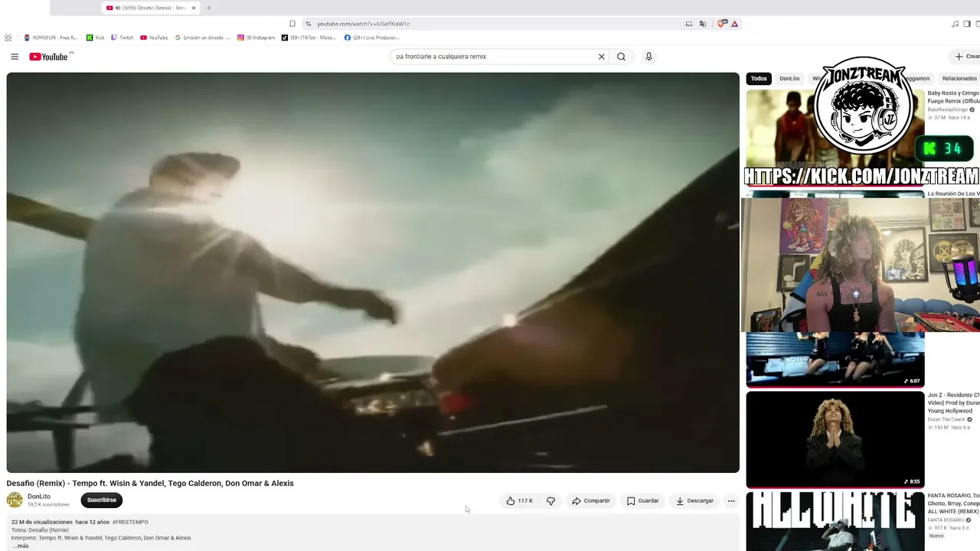Click the 22 M de visualizaciones text

point(42,522)
